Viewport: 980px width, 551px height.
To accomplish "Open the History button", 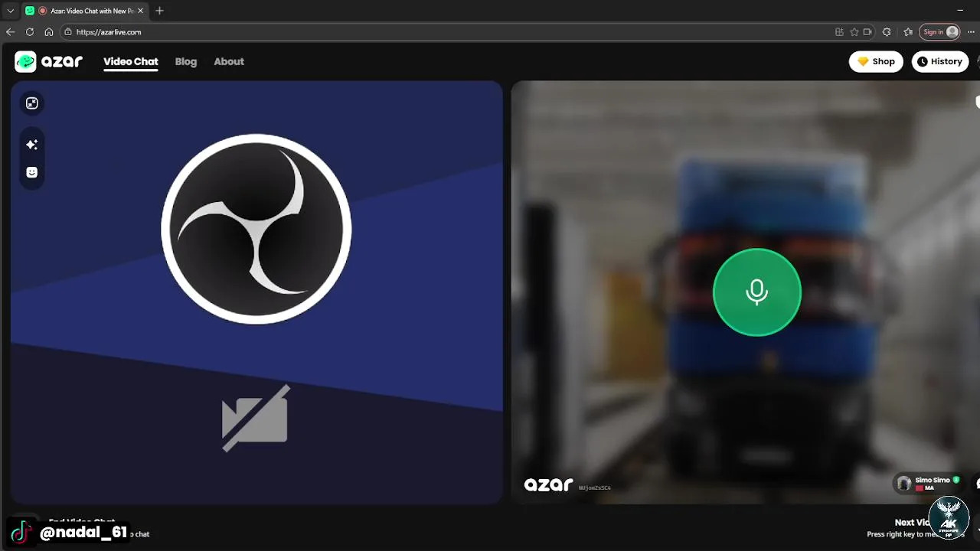I will point(939,62).
